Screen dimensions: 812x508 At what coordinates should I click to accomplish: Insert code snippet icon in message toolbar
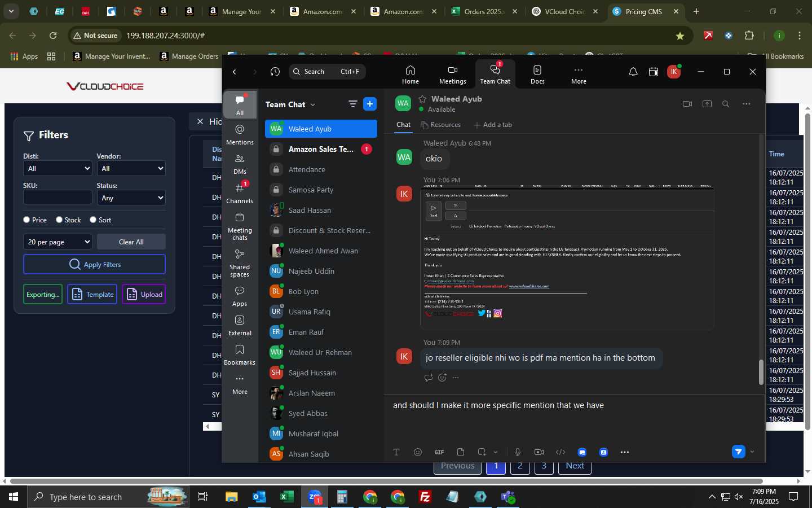561,452
